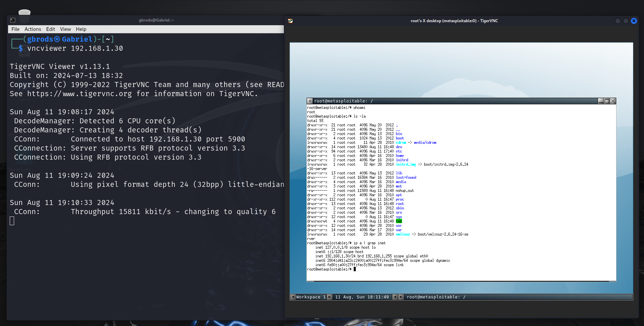This screenshot has width=644, height=326.
Task: Click the 'Built on: 2024-07-13 18:32' line
Action: (x=66, y=76)
